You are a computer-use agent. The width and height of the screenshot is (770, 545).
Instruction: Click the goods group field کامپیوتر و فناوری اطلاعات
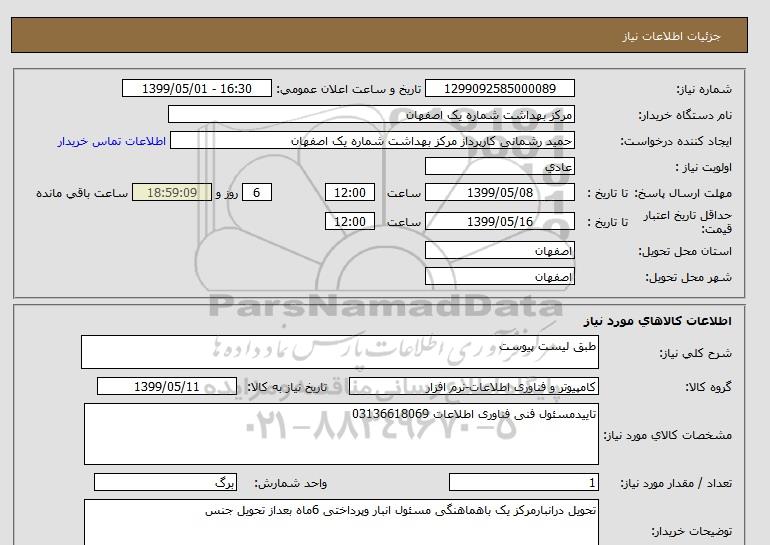point(474,386)
